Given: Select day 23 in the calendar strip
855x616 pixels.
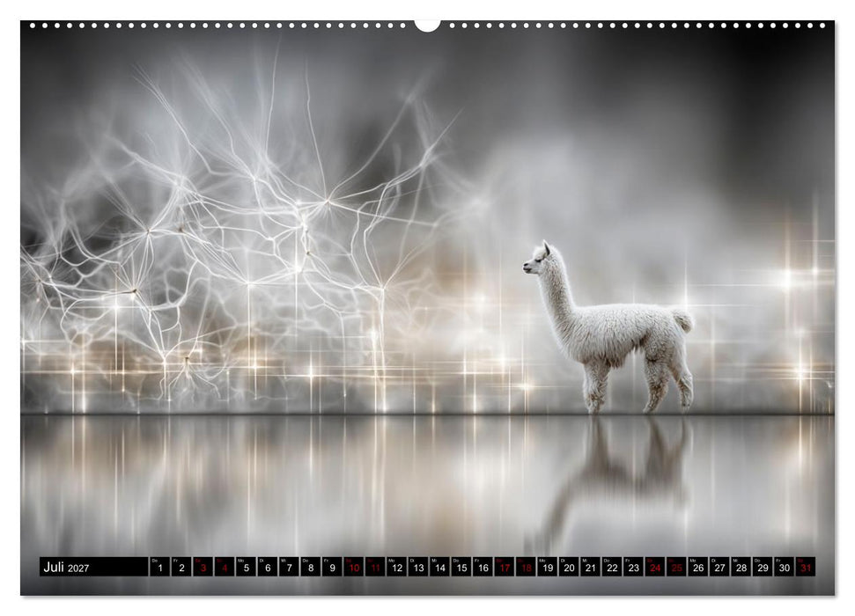Looking at the screenshot, I should click(x=634, y=567).
